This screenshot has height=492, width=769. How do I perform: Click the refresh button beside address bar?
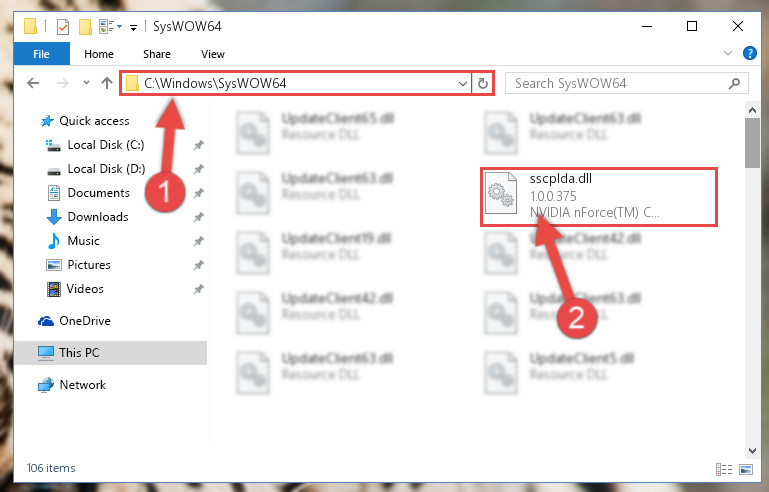tap(483, 83)
